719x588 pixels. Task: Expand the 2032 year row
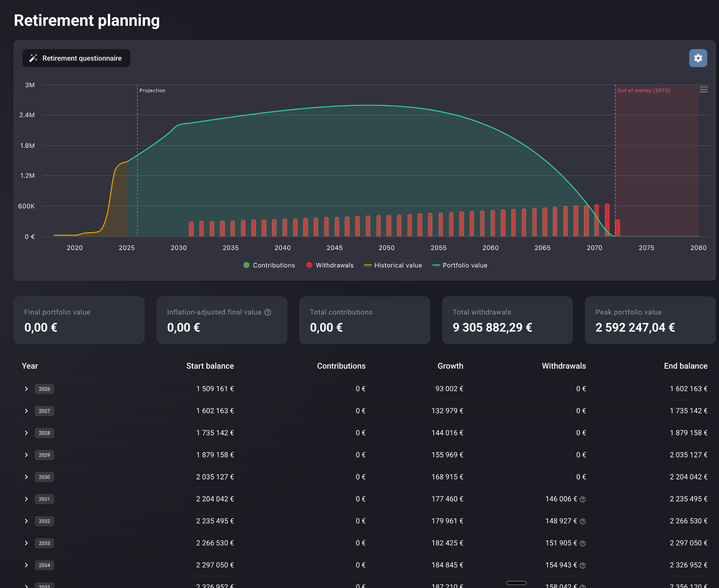pos(26,521)
